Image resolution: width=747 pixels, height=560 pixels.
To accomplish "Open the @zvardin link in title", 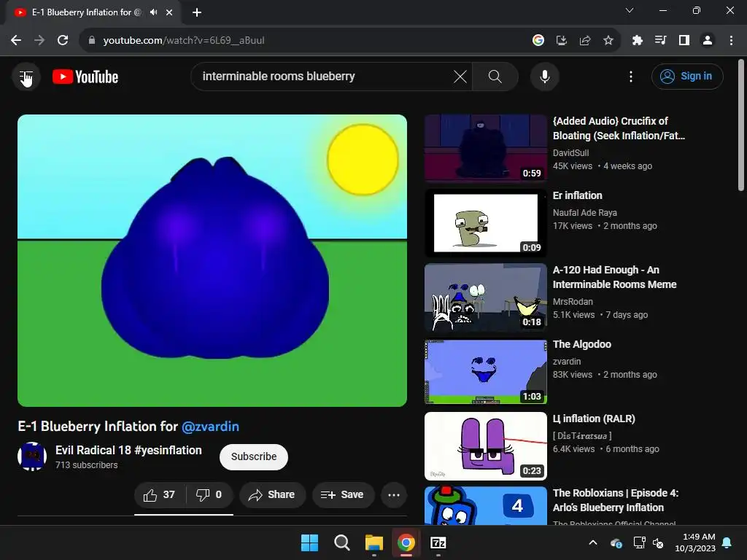I will pyautogui.click(x=211, y=426).
